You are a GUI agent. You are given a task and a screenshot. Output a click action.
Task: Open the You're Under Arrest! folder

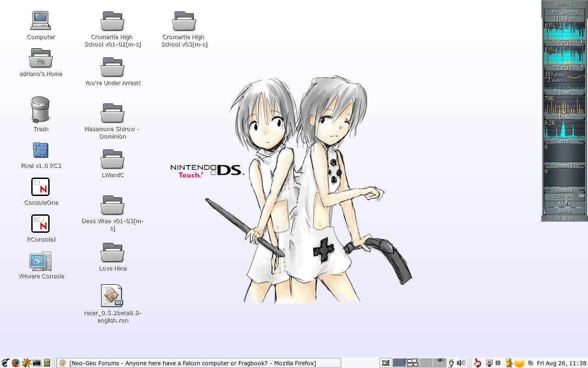point(113,68)
